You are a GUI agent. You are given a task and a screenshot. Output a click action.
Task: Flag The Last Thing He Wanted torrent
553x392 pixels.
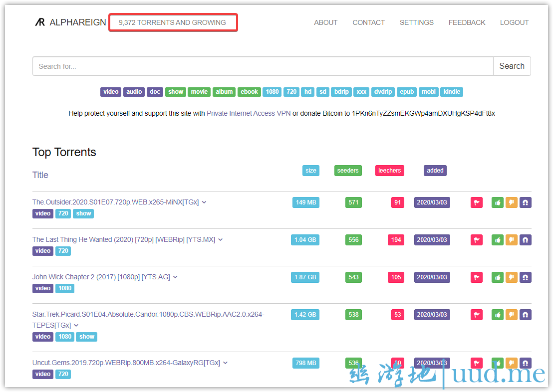[x=477, y=240]
